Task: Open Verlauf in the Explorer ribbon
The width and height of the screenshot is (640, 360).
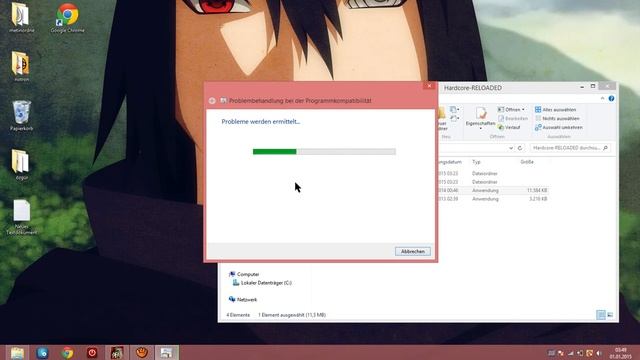Action: (509, 127)
